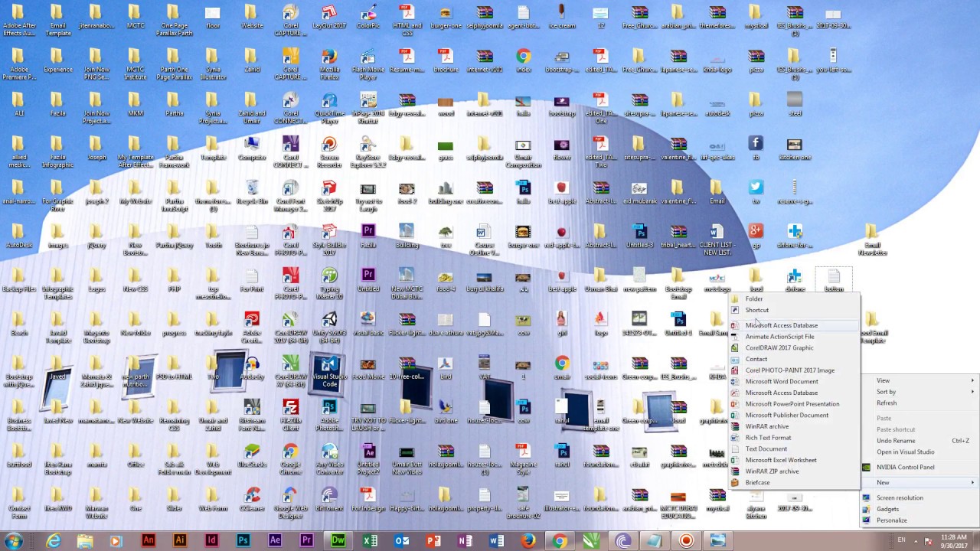
Task: Choose Refresh in the context menu
Action: 920,403
